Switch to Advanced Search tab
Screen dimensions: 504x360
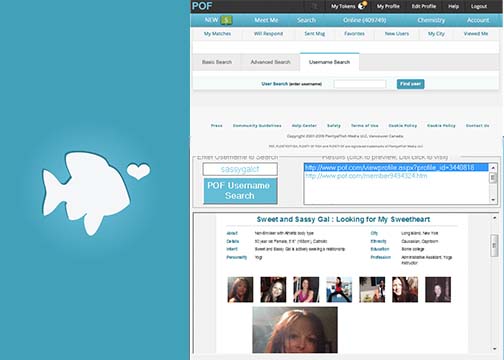coord(270,62)
